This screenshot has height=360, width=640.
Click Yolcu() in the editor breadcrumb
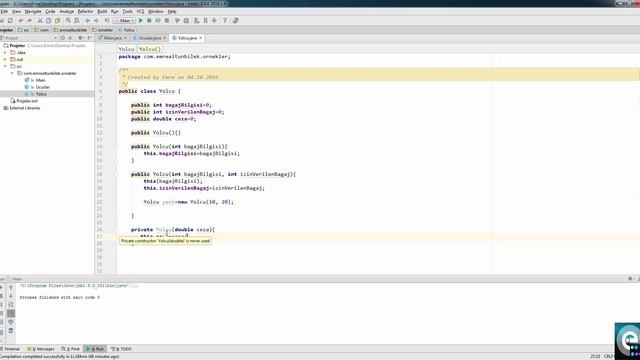point(150,49)
